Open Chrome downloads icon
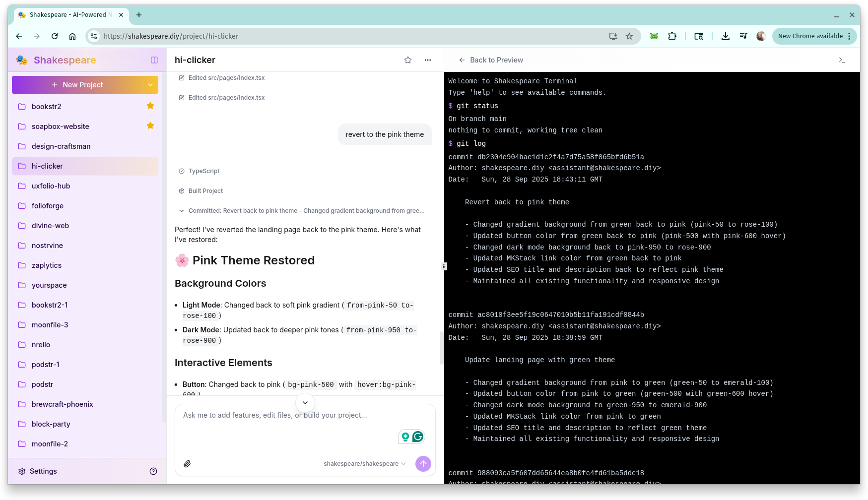Screen dimensions: 868x500 (x=725, y=36)
